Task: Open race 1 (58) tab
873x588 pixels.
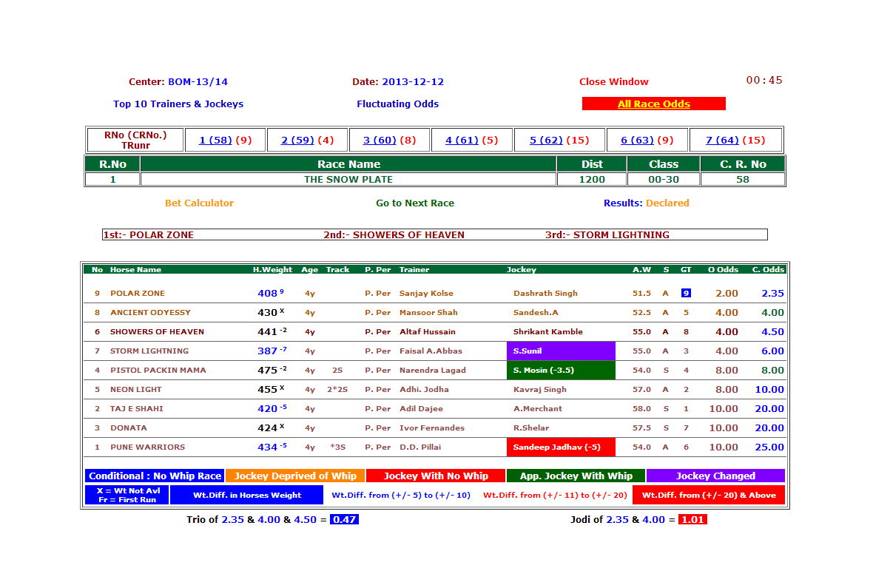Action: (215, 141)
